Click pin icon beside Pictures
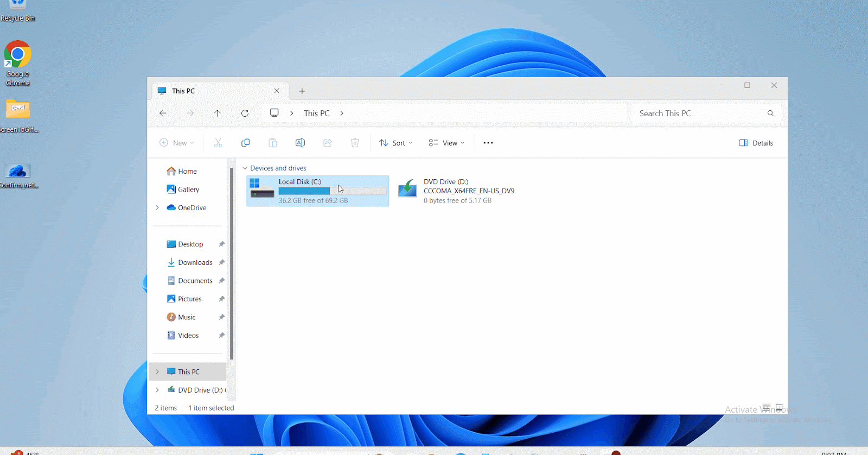The width and height of the screenshot is (868, 455). [x=221, y=299]
